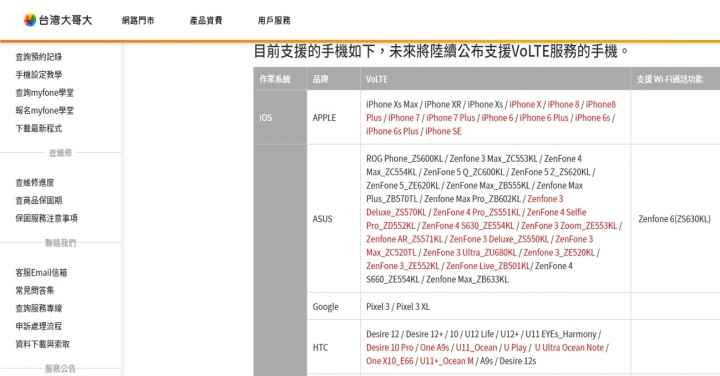This screenshot has width=720, height=376.
Task: Click the Taiwan Mobile logo icon
Action: point(30,20)
